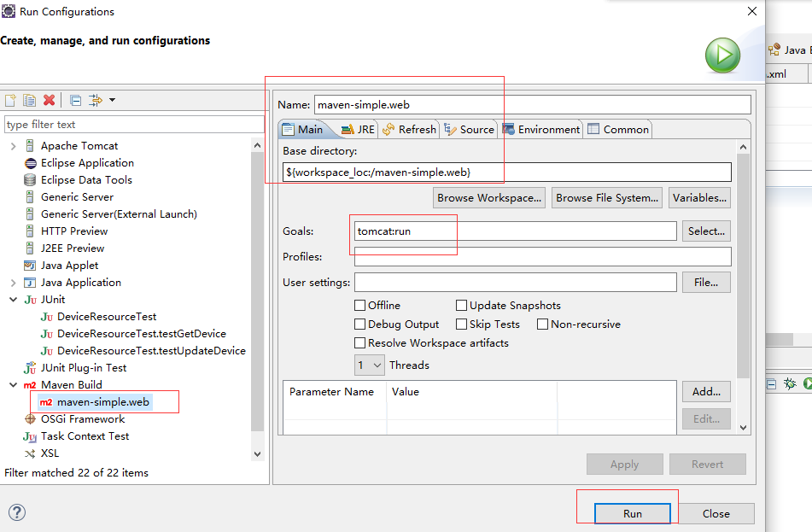Click the Main panel scroll up arrow
Screen dimensions: 812x532
tap(743, 147)
